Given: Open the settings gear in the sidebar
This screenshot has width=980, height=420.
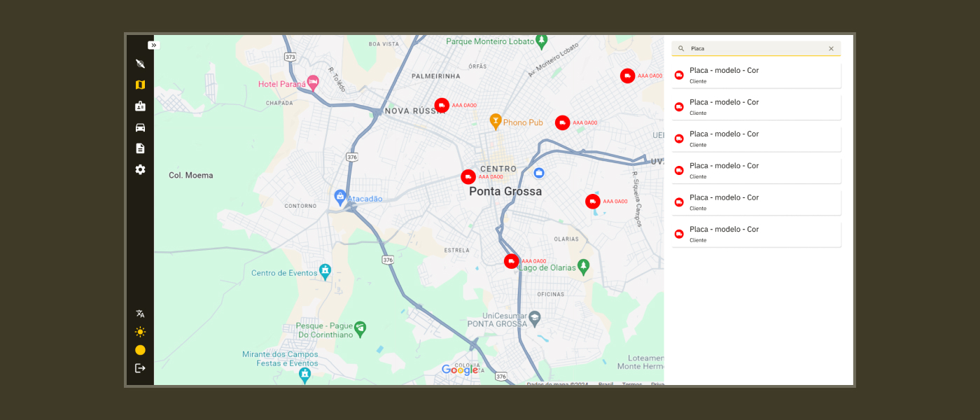Looking at the screenshot, I should [140, 169].
